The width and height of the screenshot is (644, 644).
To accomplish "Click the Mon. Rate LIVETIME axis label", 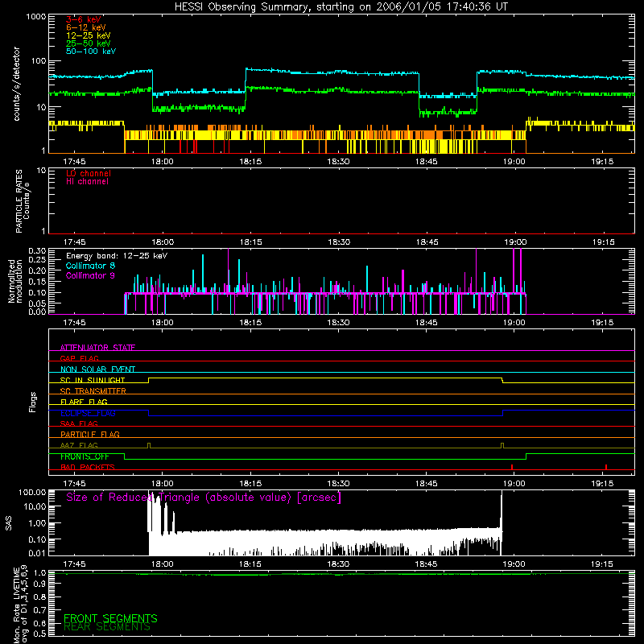I will (x=19, y=605).
